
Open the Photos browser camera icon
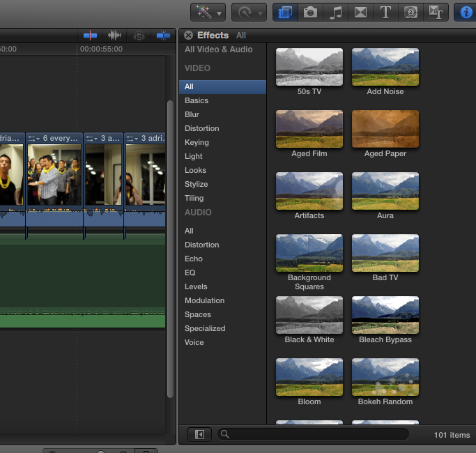[310, 13]
